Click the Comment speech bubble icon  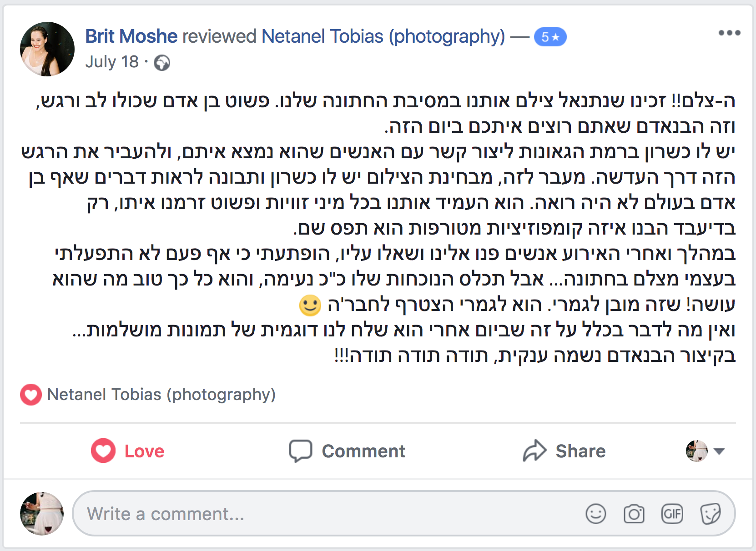point(301,451)
